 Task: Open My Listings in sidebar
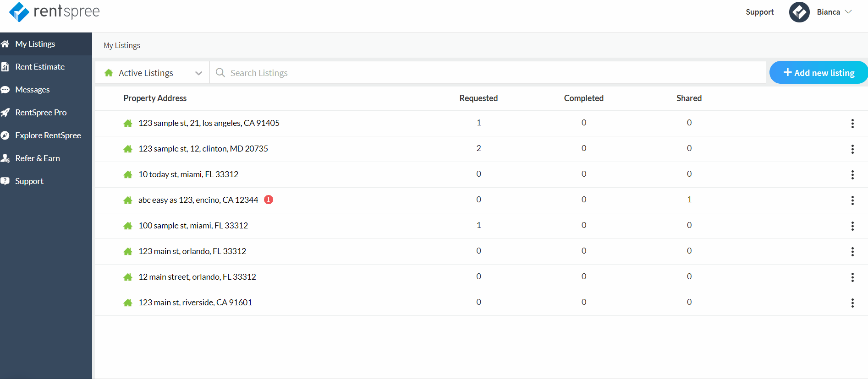[x=46, y=44]
